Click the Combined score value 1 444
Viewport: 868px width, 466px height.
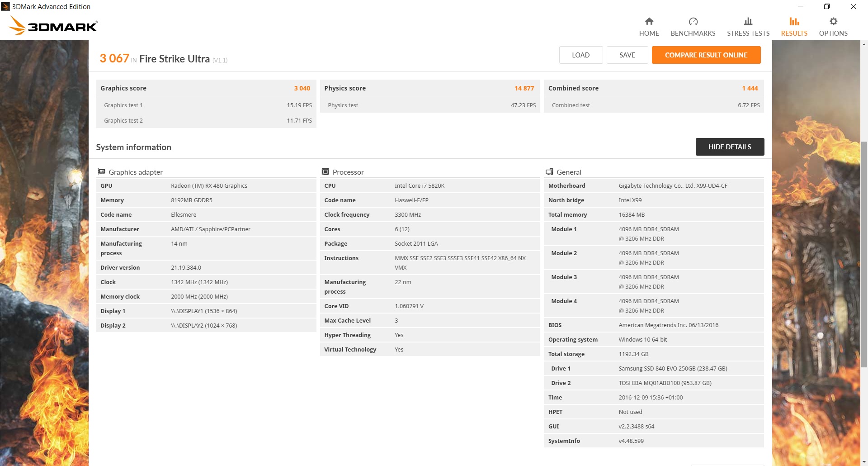[x=750, y=88]
